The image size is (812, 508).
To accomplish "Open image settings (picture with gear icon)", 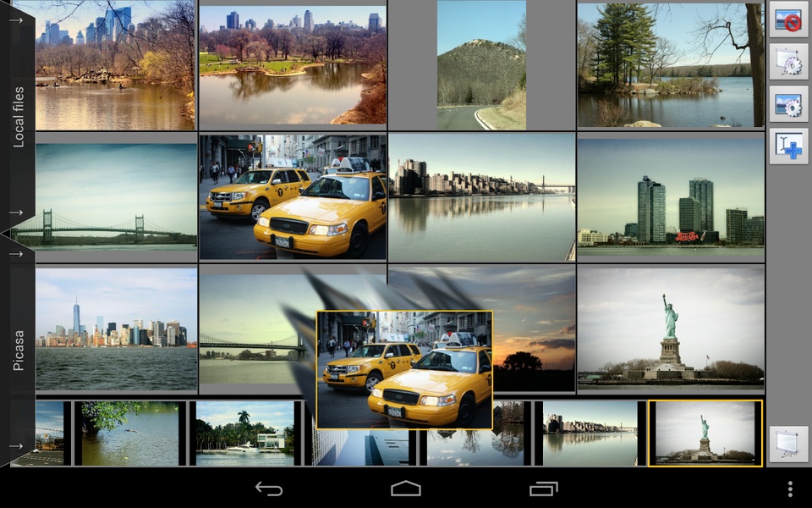I will pos(788,103).
